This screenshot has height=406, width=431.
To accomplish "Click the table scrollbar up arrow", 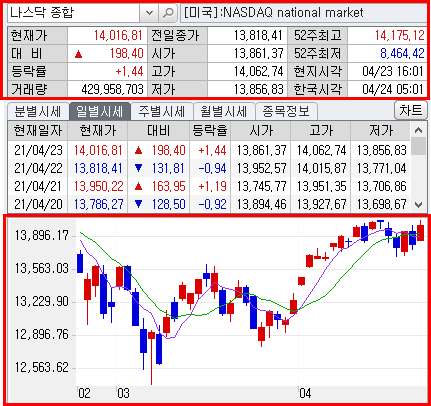I will [419, 130].
